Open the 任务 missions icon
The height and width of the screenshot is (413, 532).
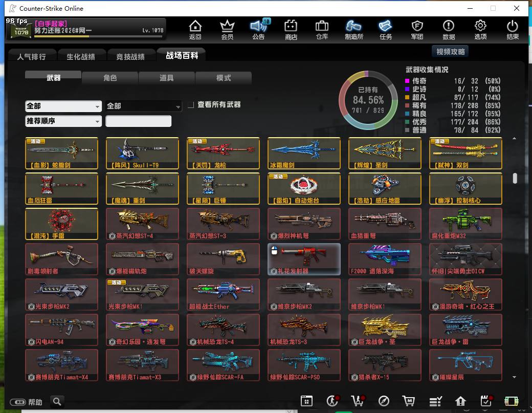[x=385, y=29]
